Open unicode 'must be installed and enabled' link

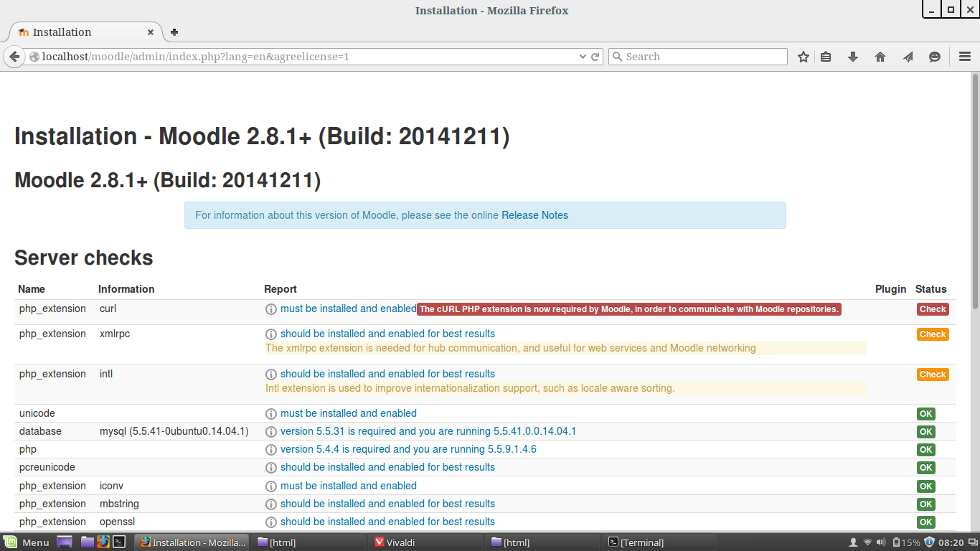pyautogui.click(x=349, y=413)
